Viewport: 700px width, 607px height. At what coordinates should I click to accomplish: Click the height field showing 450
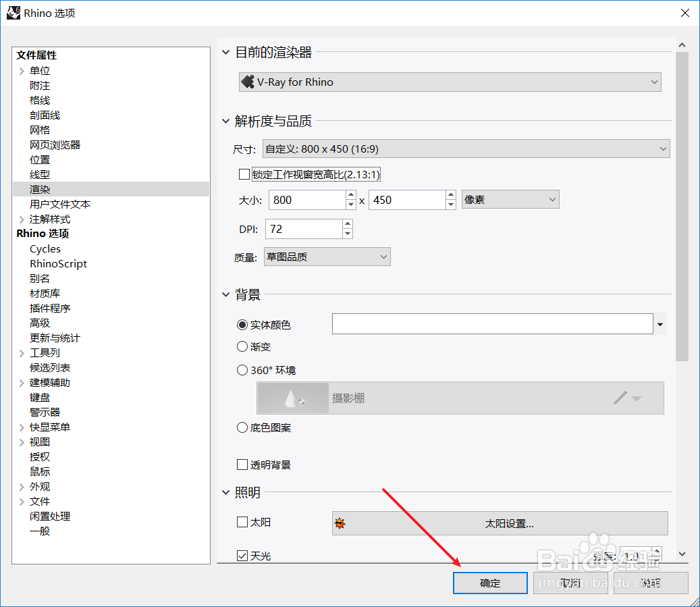(x=407, y=200)
